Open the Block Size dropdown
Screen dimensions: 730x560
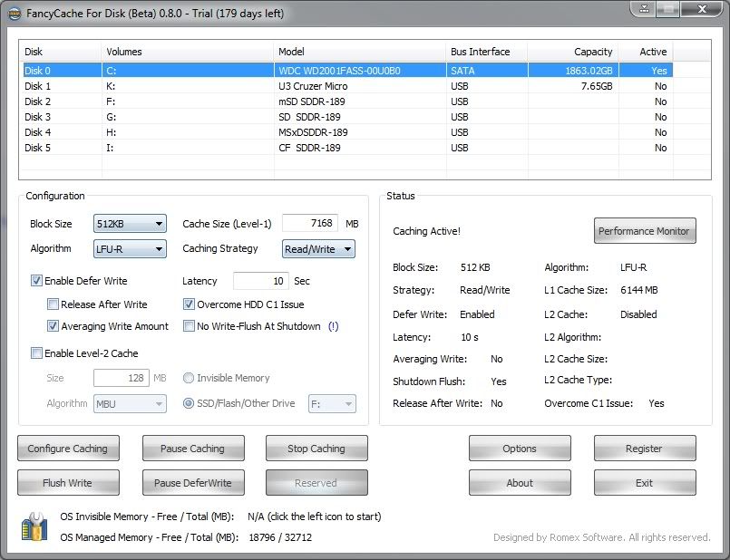(130, 224)
